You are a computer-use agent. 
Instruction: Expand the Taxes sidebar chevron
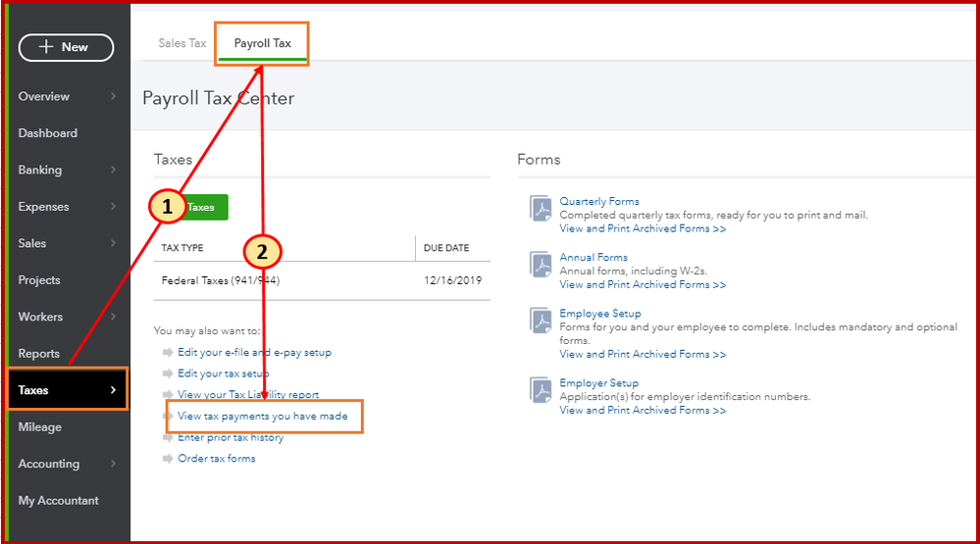113,390
